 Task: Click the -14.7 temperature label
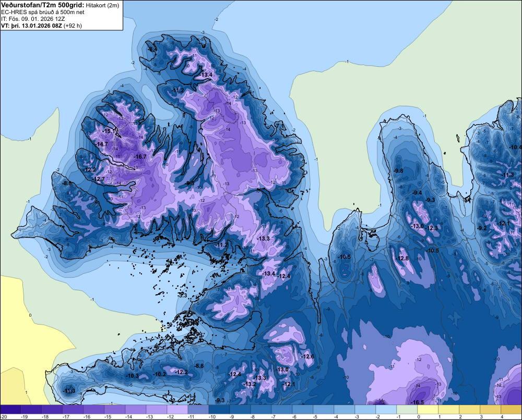102,144
